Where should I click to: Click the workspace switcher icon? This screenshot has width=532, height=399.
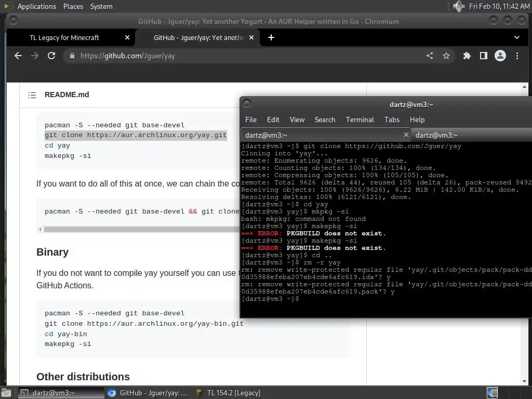click(x=492, y=393)
